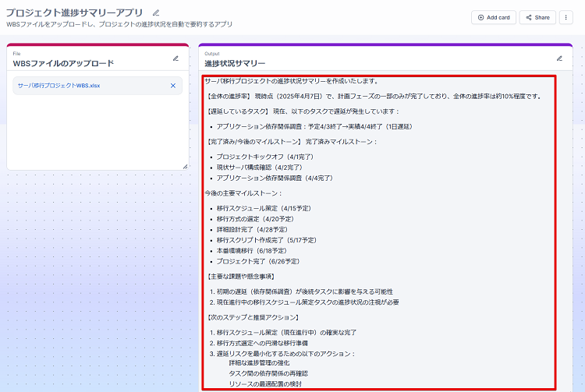Click the Add card button
Viewport: 585px width, 392px height.
click(x=494, y=17)
